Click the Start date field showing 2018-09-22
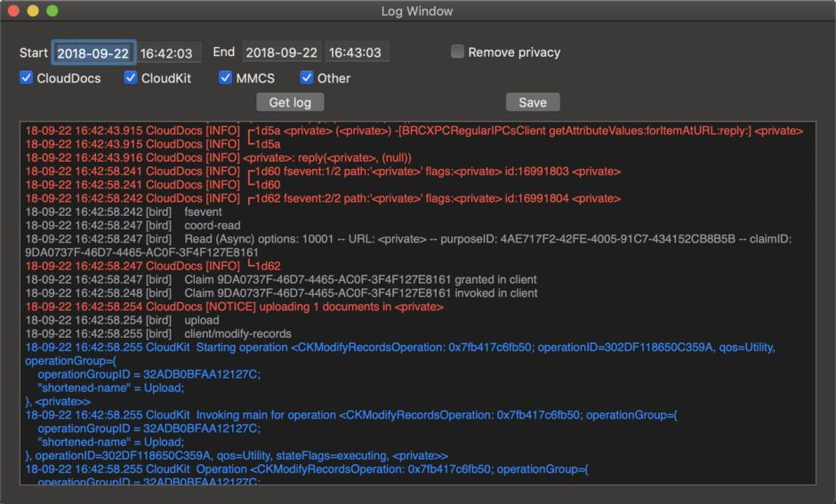This screenshot has width=836, height=504. [93, 53]
